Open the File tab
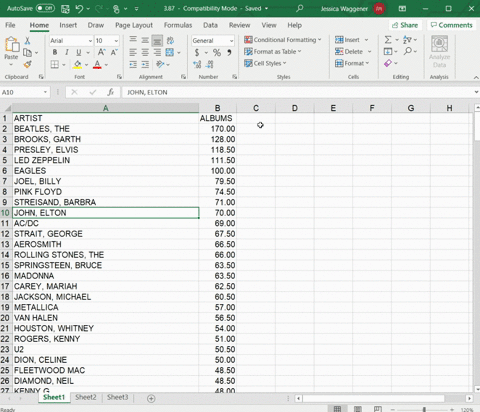480x412 pixels. [10, 25]
